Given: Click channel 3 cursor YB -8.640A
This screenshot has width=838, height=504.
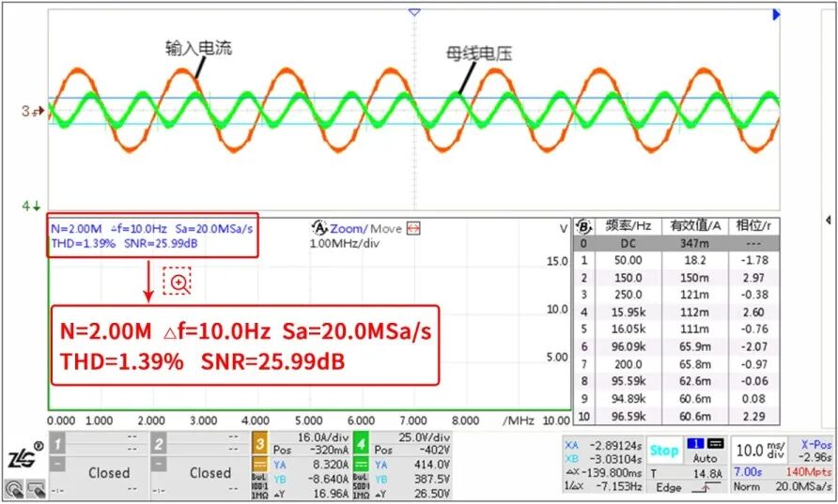Looking at the screenshot, I should pos(311,479).
